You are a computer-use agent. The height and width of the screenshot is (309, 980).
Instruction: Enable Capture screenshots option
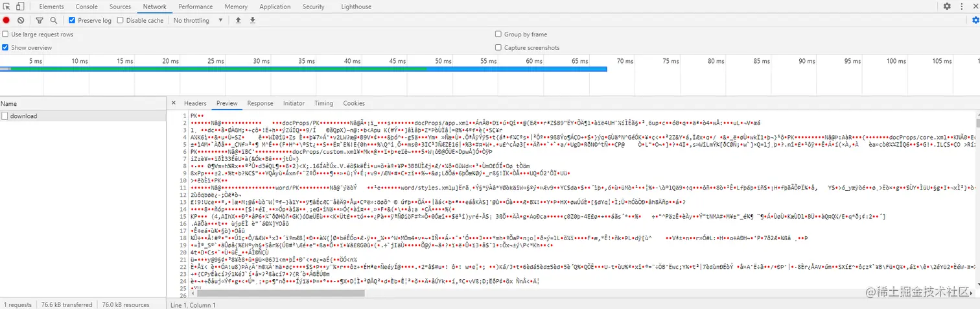(x=498, y=47)
